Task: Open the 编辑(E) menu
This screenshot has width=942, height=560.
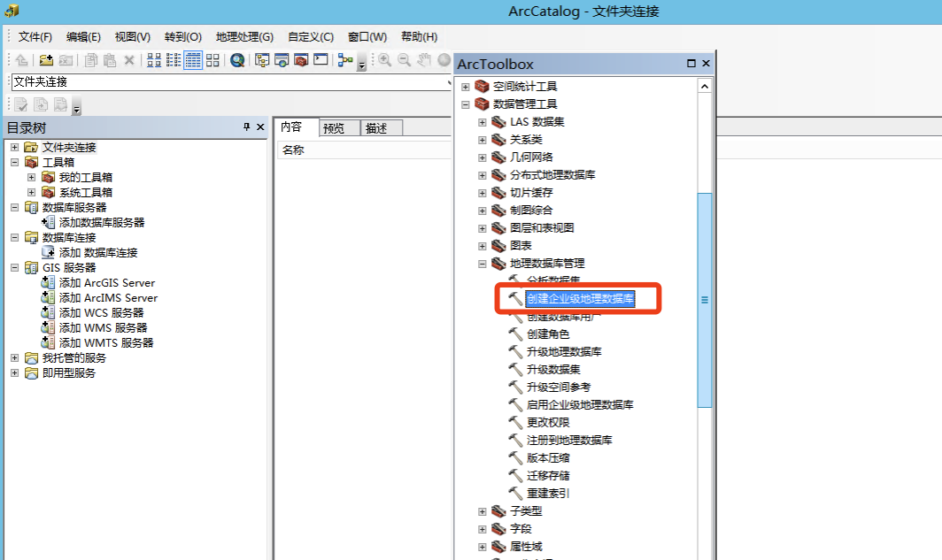Action: (x=83, y=36)
